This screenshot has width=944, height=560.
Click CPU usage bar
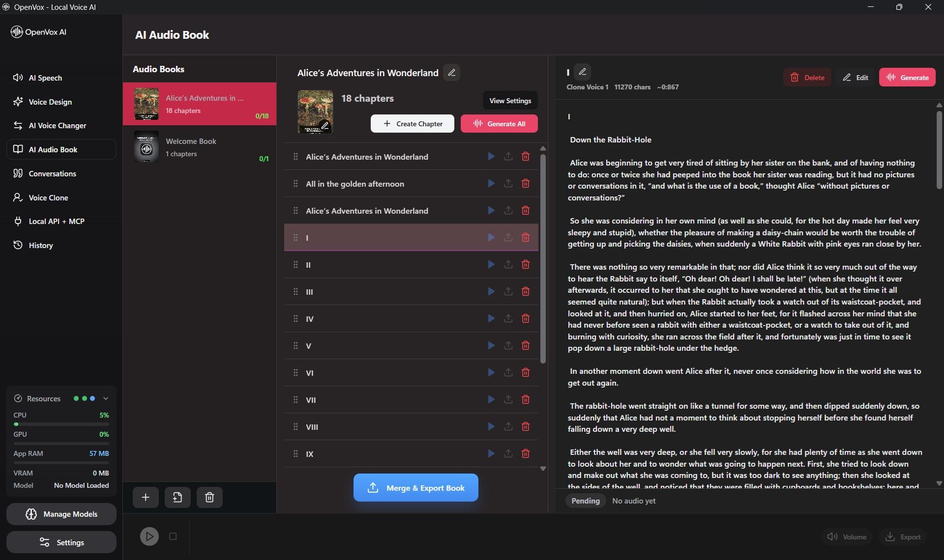(61, 424)
